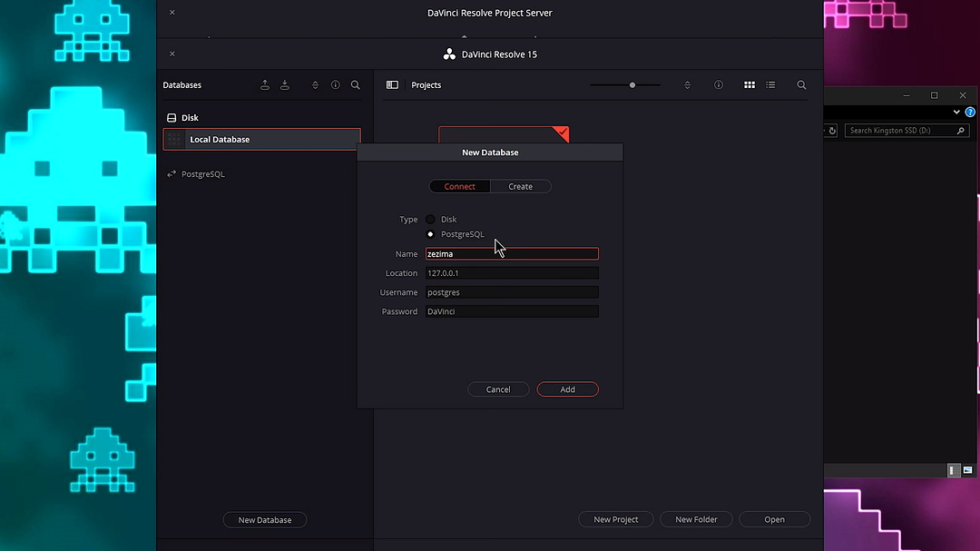The image size is (980, 551).
Task: Click the Add button in New Database dialog
Action: tap(567, 389)
